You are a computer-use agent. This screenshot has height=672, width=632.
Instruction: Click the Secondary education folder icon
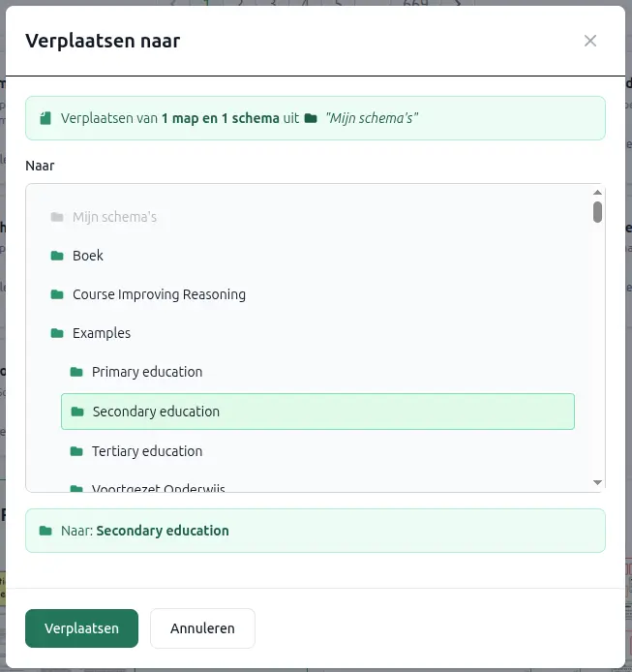click(77, 412)
